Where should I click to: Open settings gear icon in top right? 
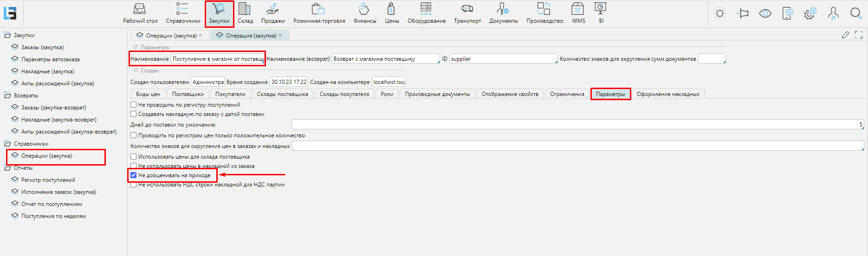[810, 13]
